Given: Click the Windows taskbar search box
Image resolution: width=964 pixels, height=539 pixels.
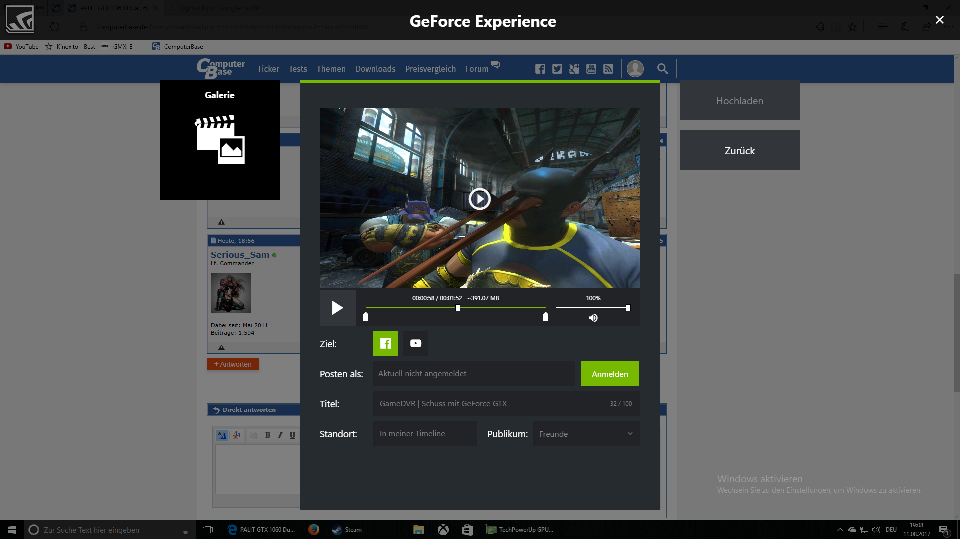Looking at the screenshot, I should click(111, 529).
